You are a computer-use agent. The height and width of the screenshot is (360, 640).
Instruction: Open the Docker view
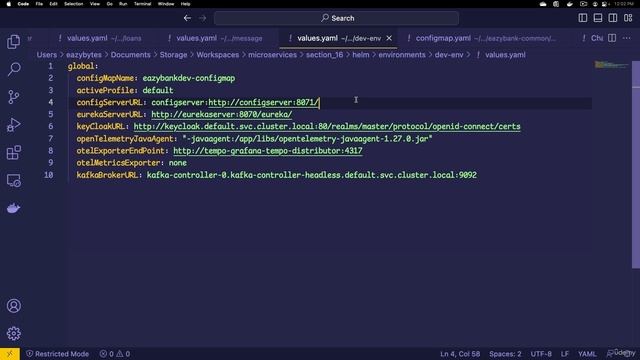(x=13, y=208)
